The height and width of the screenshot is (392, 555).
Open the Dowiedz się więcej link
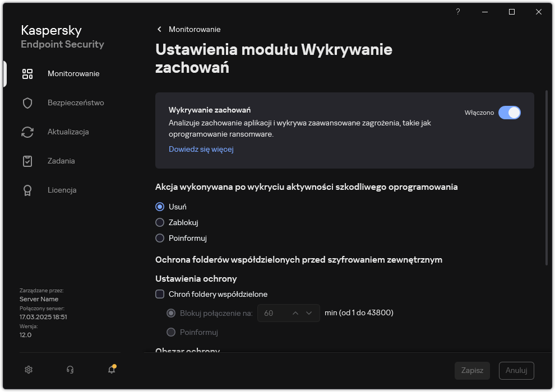pos(201,149)
